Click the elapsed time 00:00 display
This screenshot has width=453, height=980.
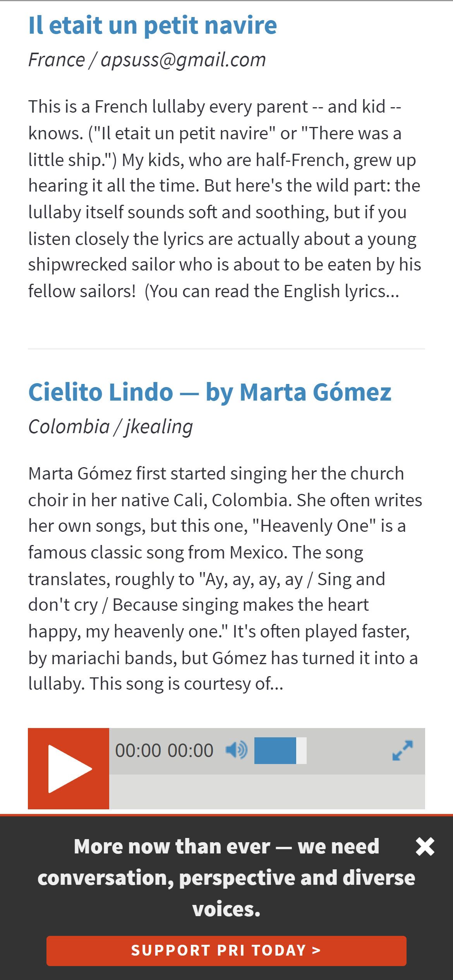click(x=138, y=750)
